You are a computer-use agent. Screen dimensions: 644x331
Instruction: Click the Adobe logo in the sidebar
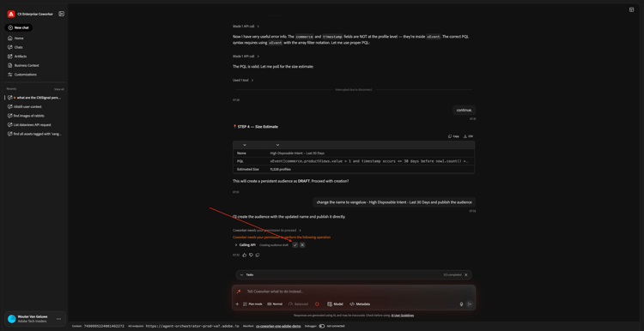click(x=10, y=14)
